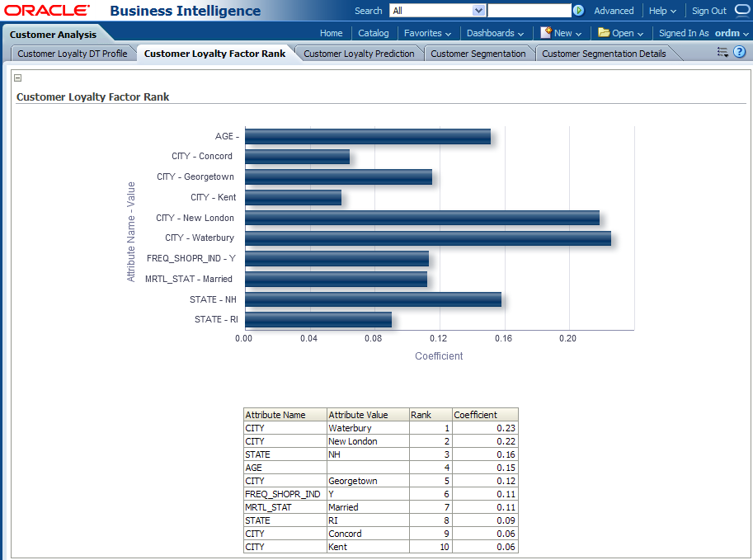Expand the Favorites menu
The image size is (753, 560).
427,33
